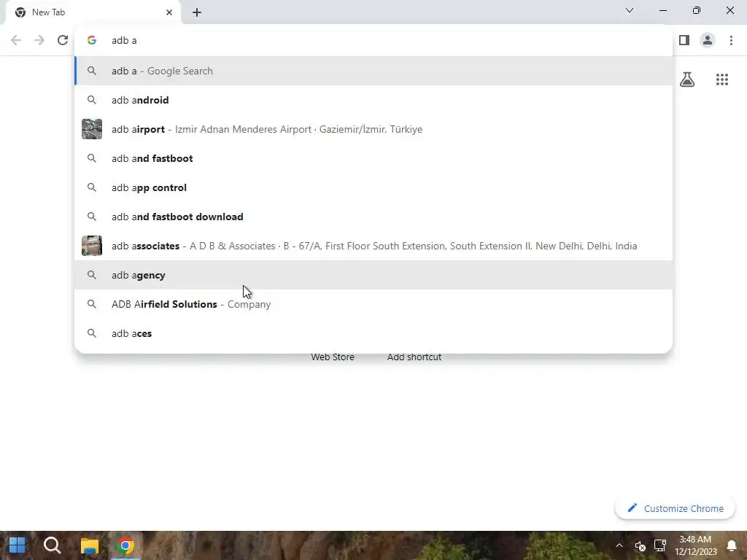Open the Windows Start menu

[x=18, y=545]
